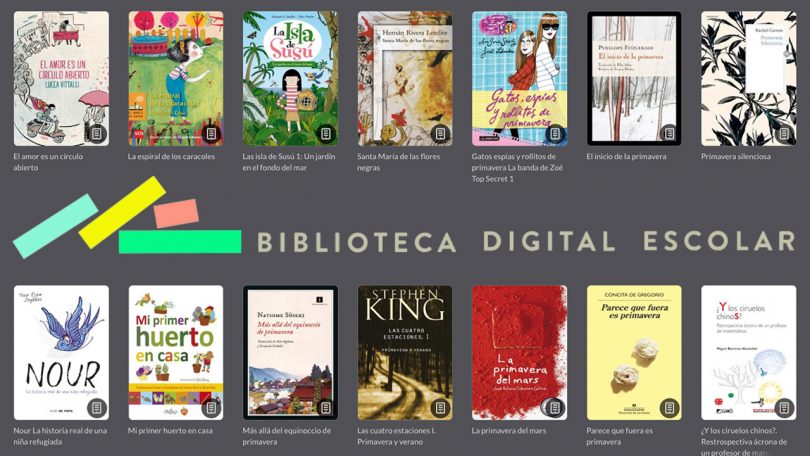Click title link El inicio de la primavera

pos(626,156)
